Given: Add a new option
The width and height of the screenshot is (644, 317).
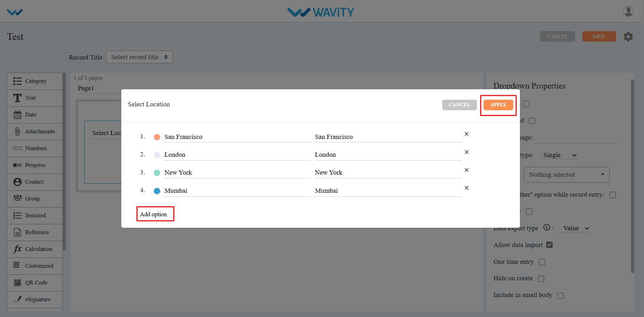Looking at the screenshot, I should coord(153,214).
